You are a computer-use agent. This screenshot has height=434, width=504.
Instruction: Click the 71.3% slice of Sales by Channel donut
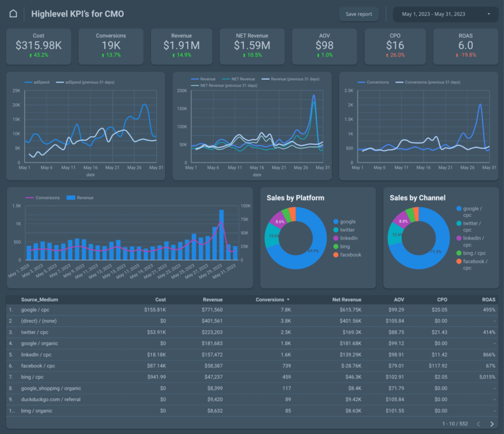pyautogui.click(x=435, y=252)
